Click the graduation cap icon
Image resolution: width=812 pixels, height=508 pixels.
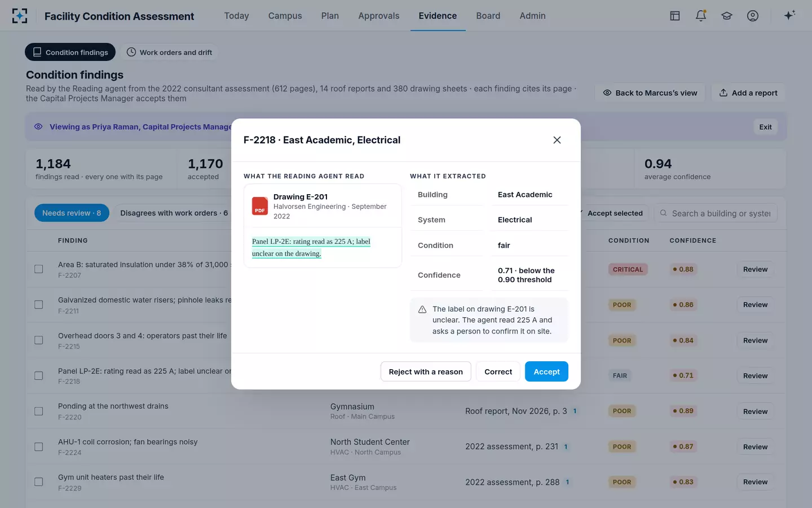click(727, 16)
